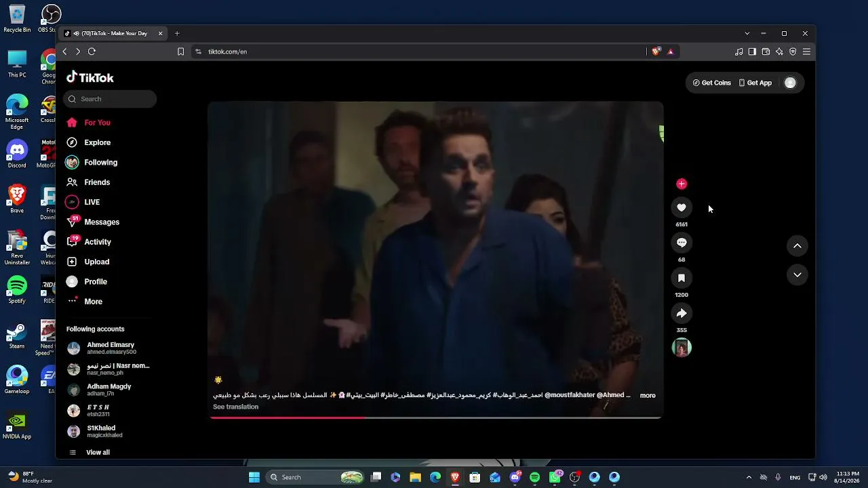Viewport: 868px width, 488px height.
Task: Select the Discord desktop shortcut
Action: (17, 154)
